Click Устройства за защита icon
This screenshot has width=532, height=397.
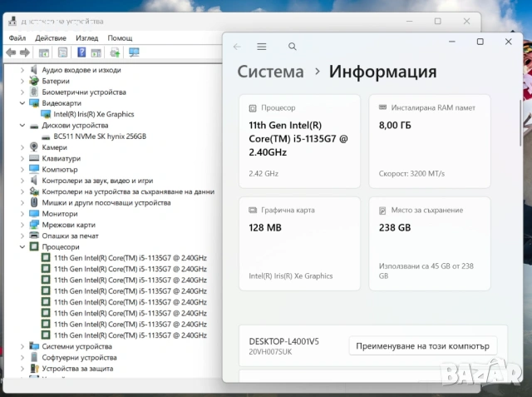coord(34,369)
